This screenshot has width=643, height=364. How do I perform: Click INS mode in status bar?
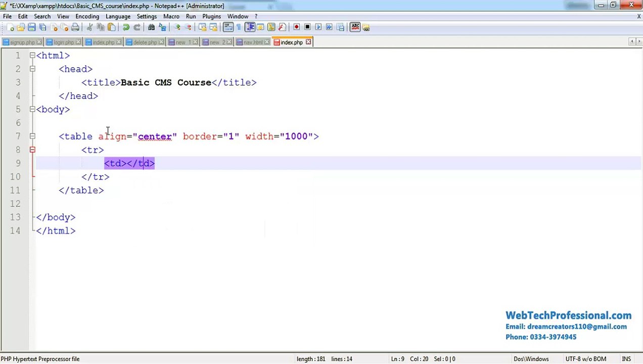click(626, 359)
